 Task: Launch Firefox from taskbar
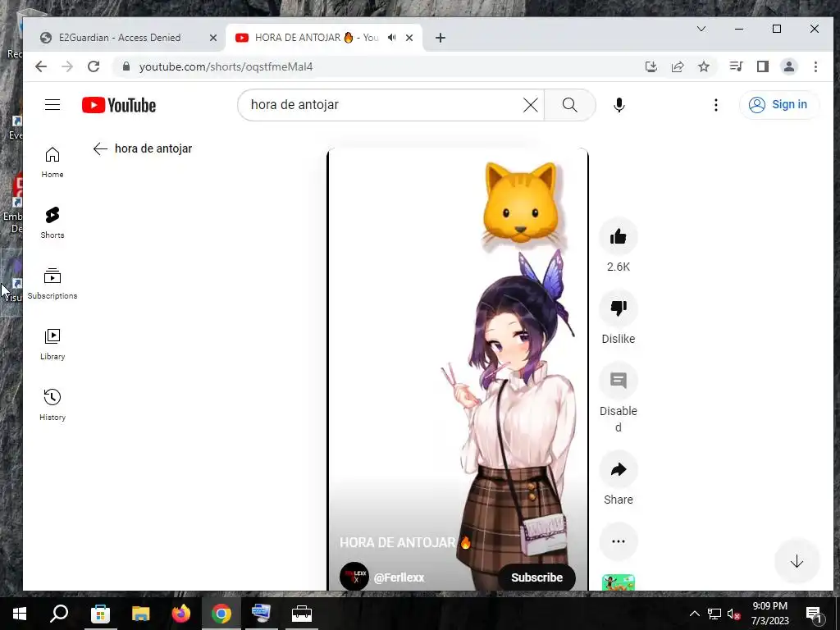click(x=181, y=614)
